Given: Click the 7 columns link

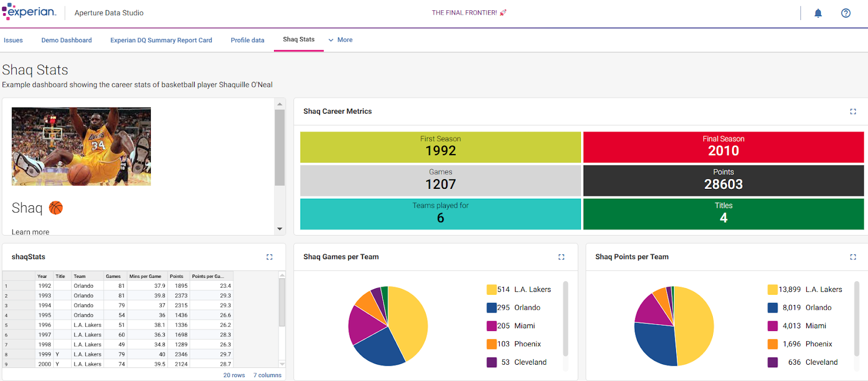Looking at the screenshot, I should 267,375.
